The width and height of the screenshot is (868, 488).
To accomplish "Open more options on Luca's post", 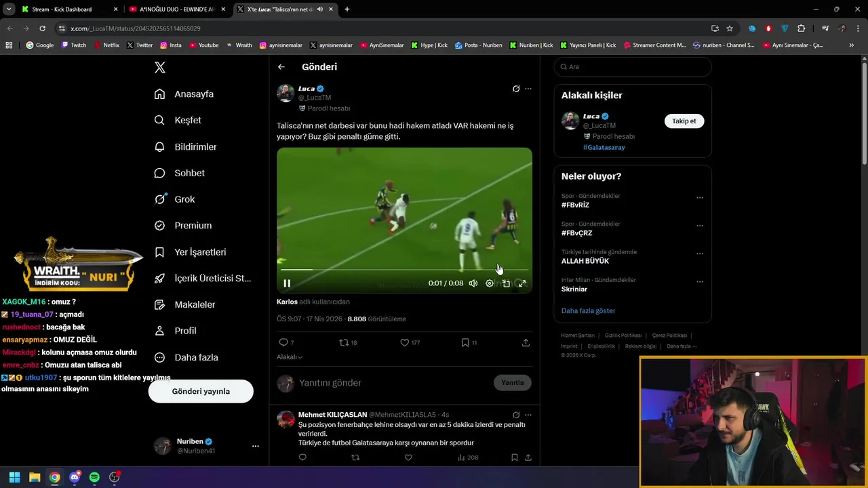I will click(528, 89).
